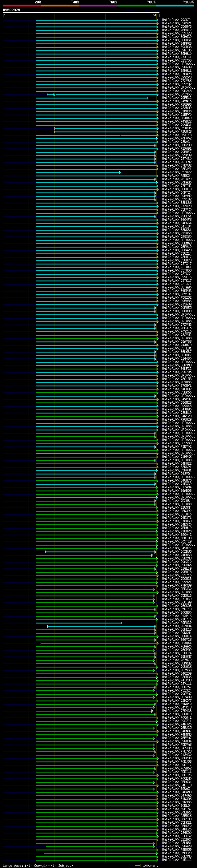Click label UniRef100_Q0ZBU5
The width and height of the screenshot is (197, 868).
pyautogui.click(x=177, y=551)
